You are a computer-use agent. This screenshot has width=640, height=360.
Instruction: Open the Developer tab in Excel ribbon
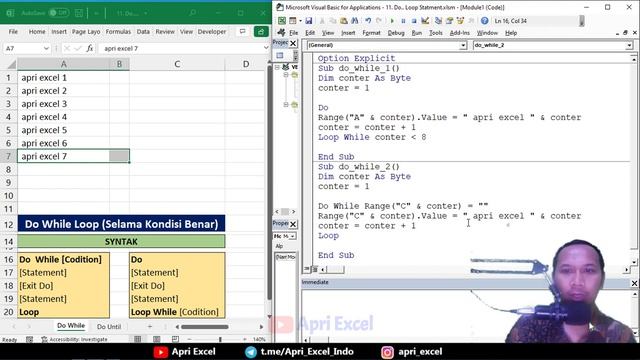click(211, 31)
